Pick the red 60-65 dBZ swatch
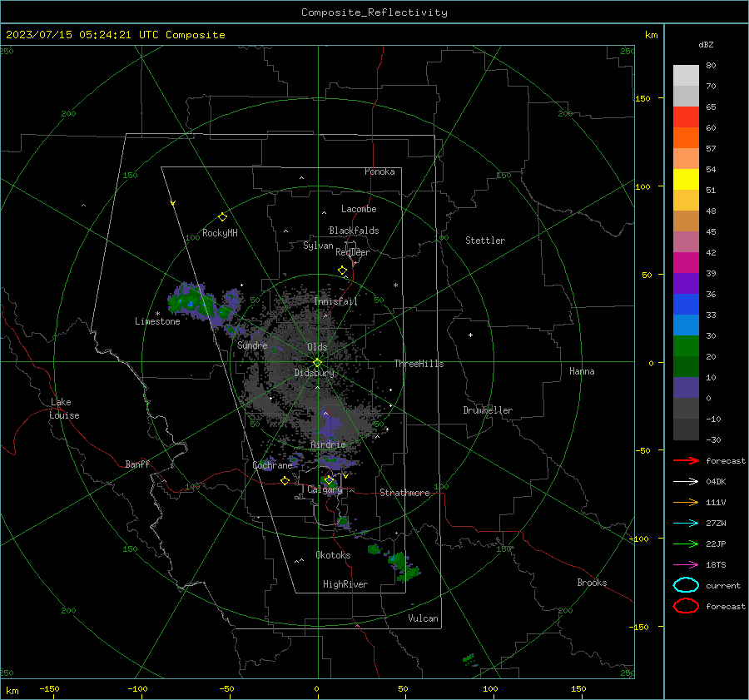Screen dimensions: 749x700 click(686, 117)
